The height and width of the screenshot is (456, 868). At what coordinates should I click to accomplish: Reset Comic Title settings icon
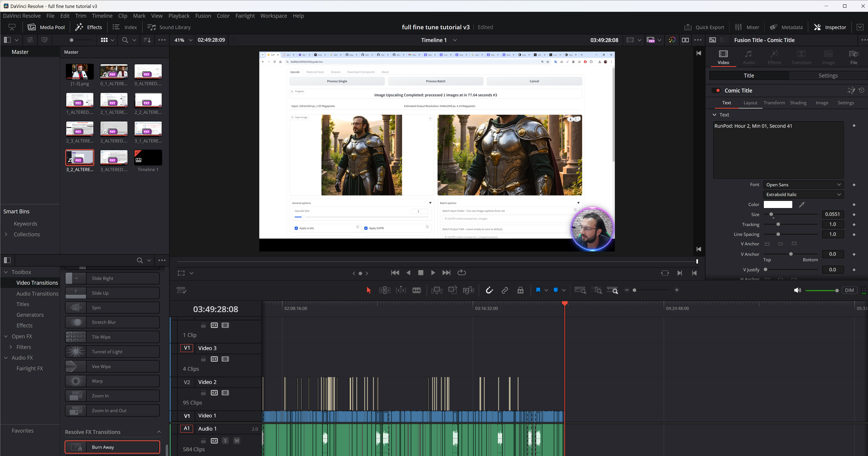[862, 90]
